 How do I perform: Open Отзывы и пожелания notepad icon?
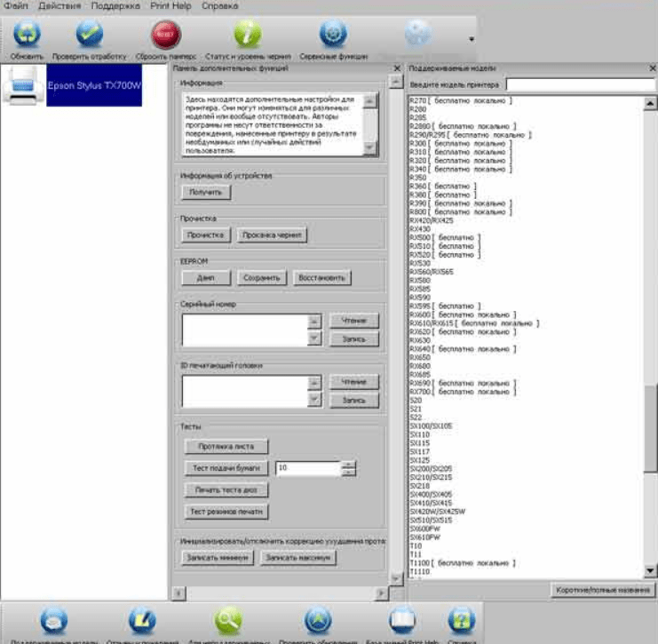142,620
